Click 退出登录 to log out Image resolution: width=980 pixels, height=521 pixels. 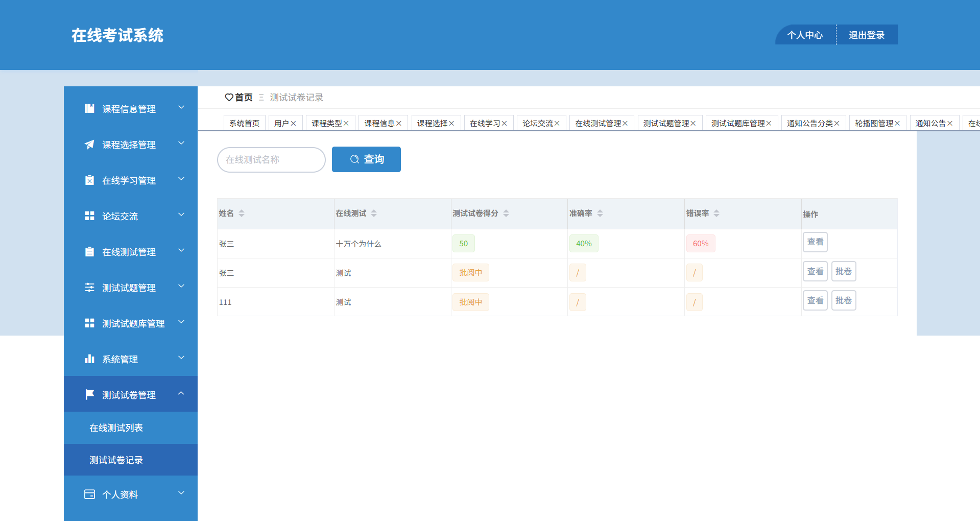[x=867, y=35]
